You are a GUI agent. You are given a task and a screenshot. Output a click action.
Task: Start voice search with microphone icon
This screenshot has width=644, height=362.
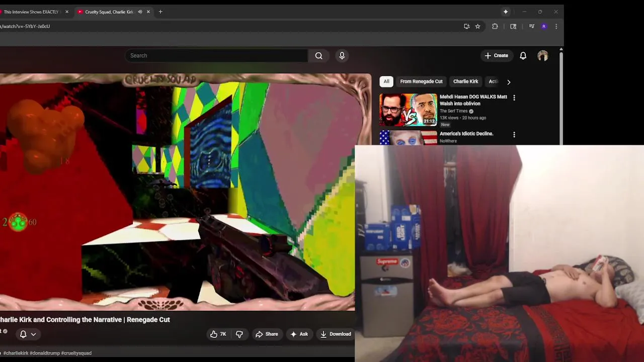[342, 56]
